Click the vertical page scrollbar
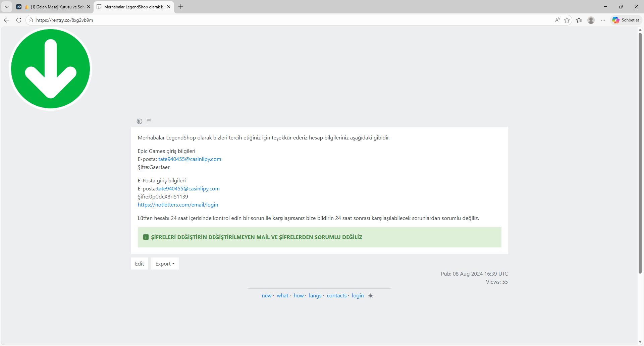 coord(640,153)
